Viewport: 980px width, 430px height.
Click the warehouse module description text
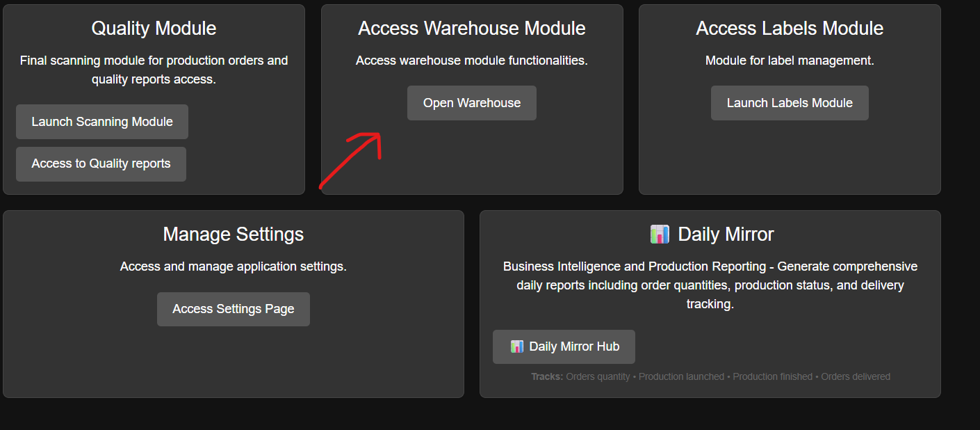pyautogui.click(x=471, y=61)
